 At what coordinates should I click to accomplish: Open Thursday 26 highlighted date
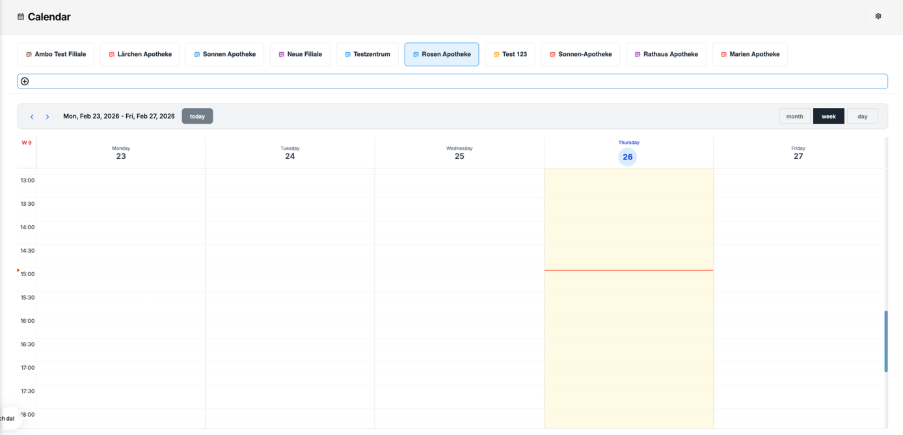click(x=628, y=157)
